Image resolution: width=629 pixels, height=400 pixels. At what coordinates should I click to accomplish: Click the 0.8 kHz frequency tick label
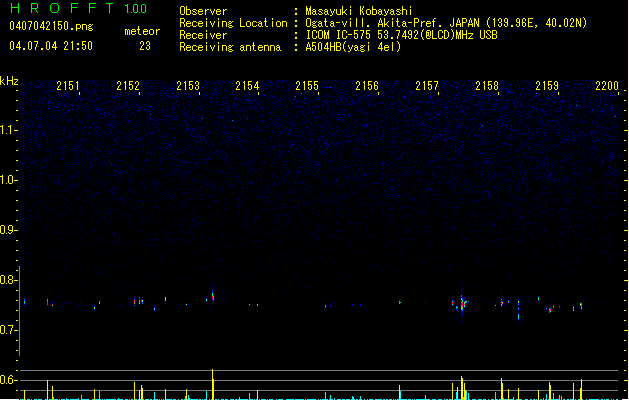7,280
